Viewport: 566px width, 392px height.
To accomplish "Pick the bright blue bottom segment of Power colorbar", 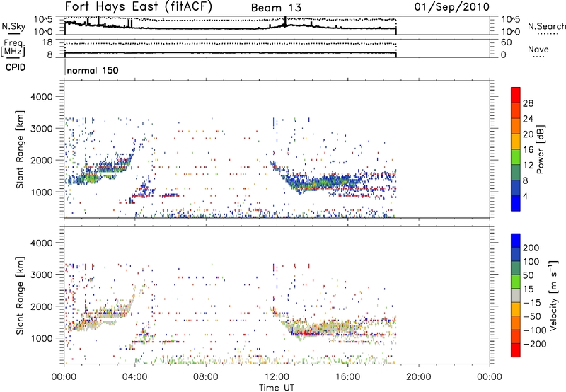I will 516,203.
